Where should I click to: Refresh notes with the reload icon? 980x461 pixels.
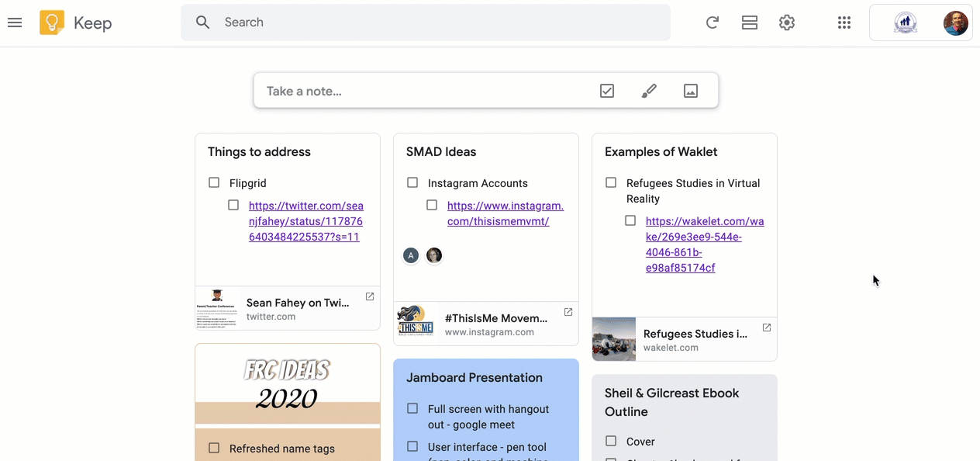pos(712,23)
